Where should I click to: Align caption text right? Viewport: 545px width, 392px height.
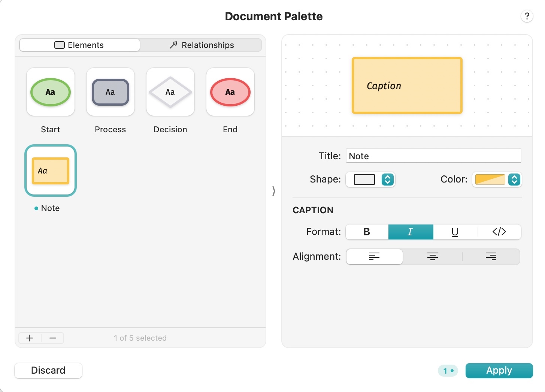pos(491,257)
